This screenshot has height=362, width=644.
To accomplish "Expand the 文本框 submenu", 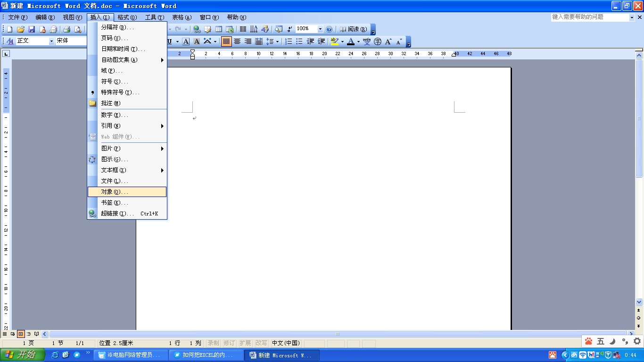I will click(127, 170).
